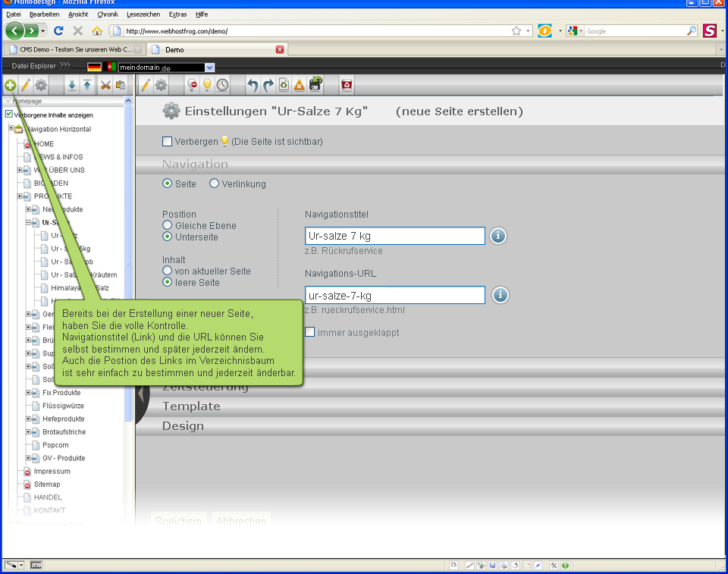Click the move-down arrow icon
The image size is (728, 574).
pyautogui.click(x=71, y=85)
